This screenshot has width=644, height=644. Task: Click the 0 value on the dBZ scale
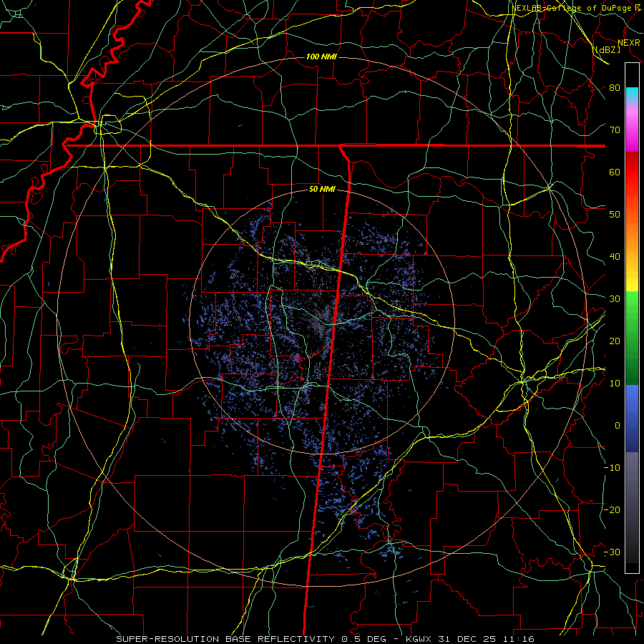click(618, 426)
